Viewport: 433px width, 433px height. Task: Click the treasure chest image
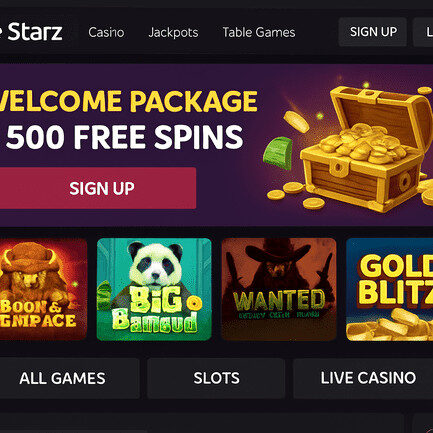coord(365,147)
